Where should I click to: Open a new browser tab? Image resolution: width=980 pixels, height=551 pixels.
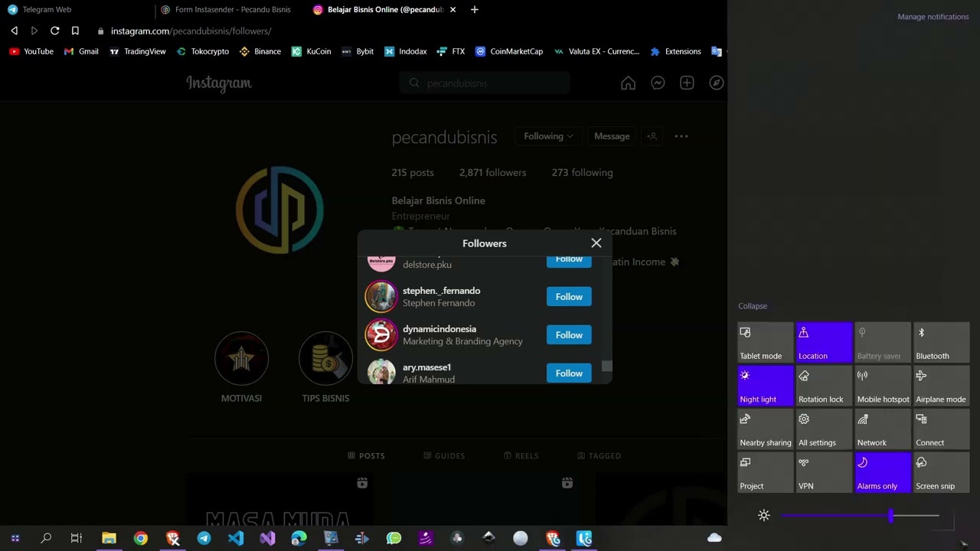[475, 10]
